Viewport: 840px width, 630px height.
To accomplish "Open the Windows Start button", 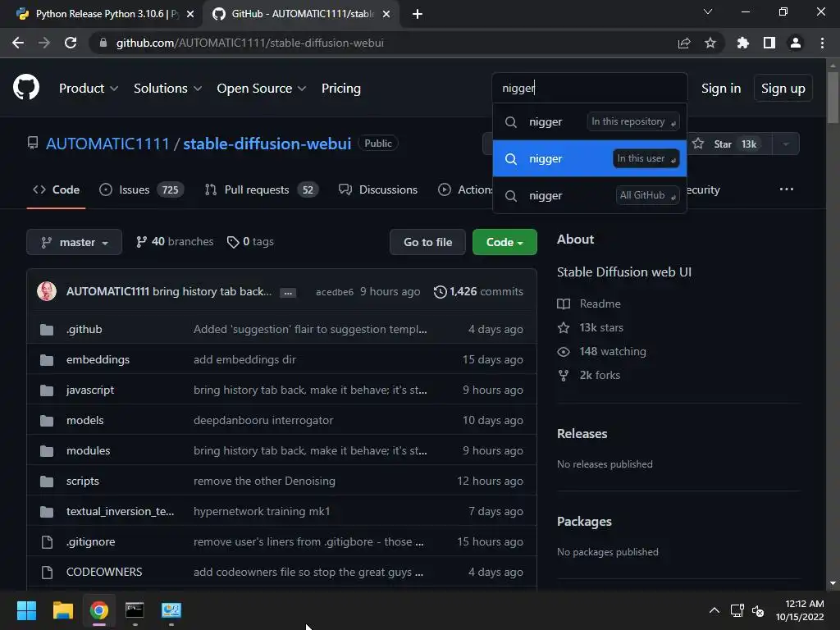I will (x=26, y=610).
